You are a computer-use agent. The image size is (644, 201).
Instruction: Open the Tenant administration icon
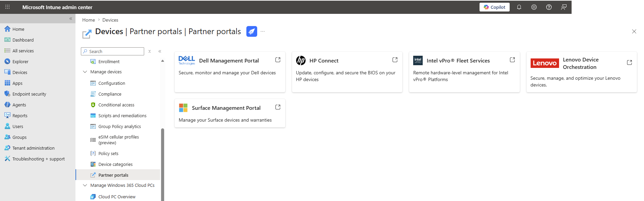pyautogui.click(x=7, y=148)
